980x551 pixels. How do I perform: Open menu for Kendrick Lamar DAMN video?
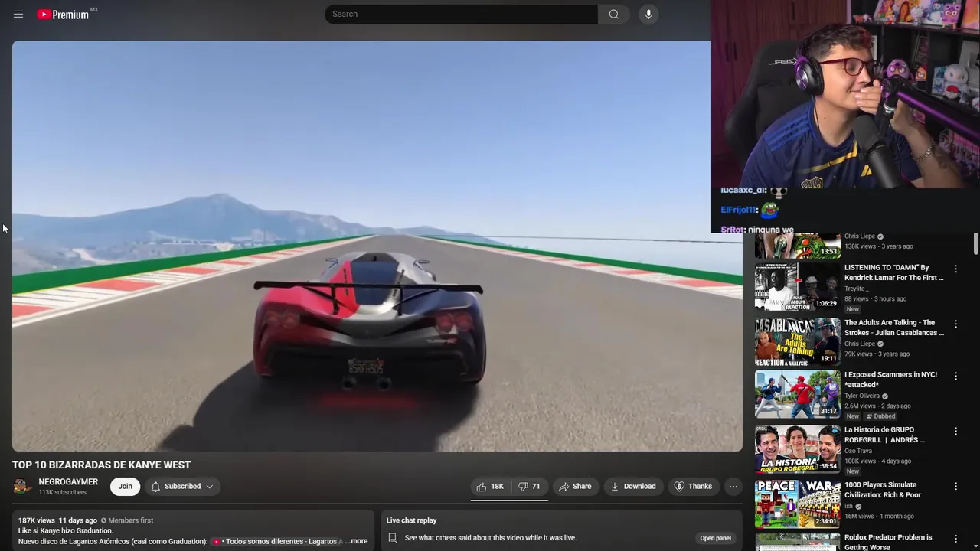[955, 269]
